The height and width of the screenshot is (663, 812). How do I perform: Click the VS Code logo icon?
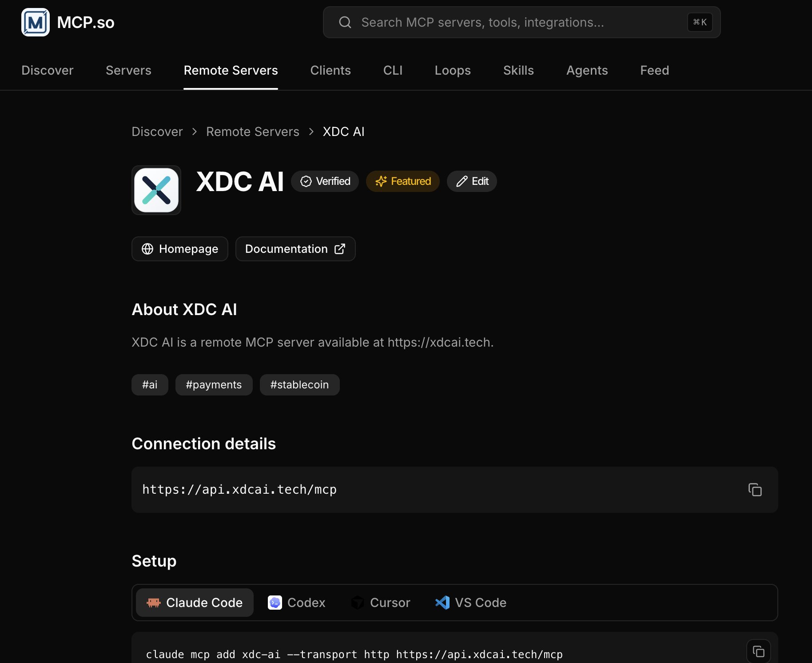(x=442, y=603)
